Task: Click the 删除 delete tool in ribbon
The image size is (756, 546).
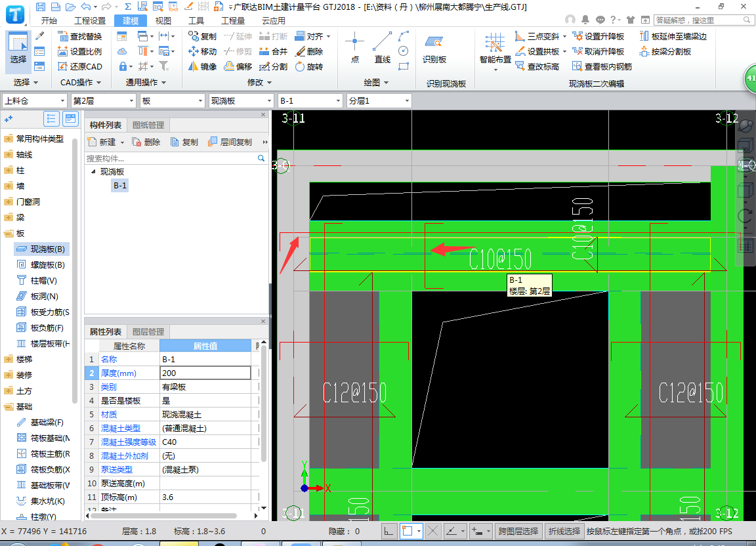Action: click(309, 52)
